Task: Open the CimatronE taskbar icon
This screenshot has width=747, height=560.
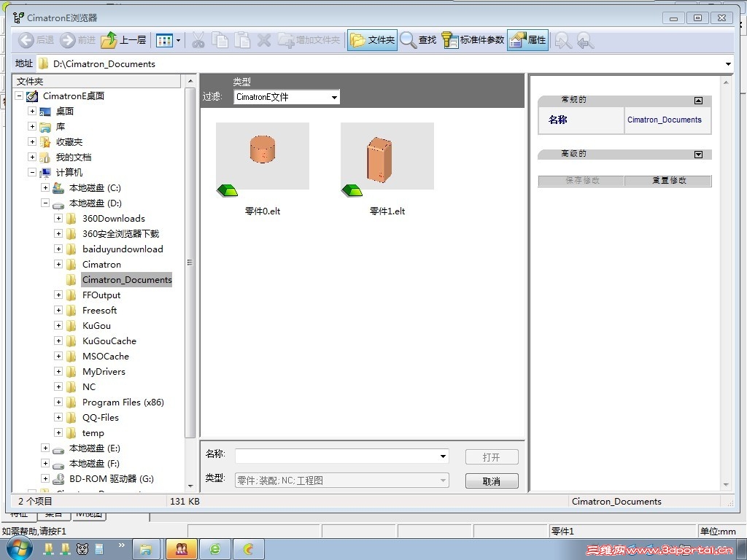Action: (248, 550)
